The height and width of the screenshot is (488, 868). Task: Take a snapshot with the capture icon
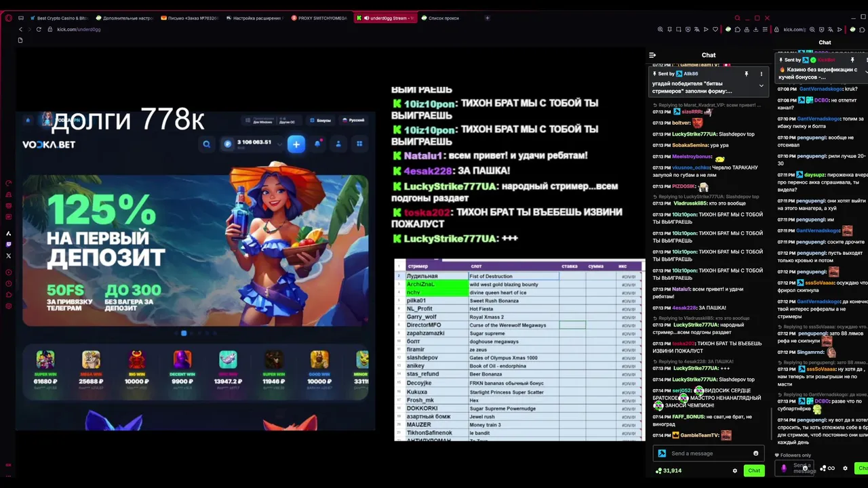point(679,29)
